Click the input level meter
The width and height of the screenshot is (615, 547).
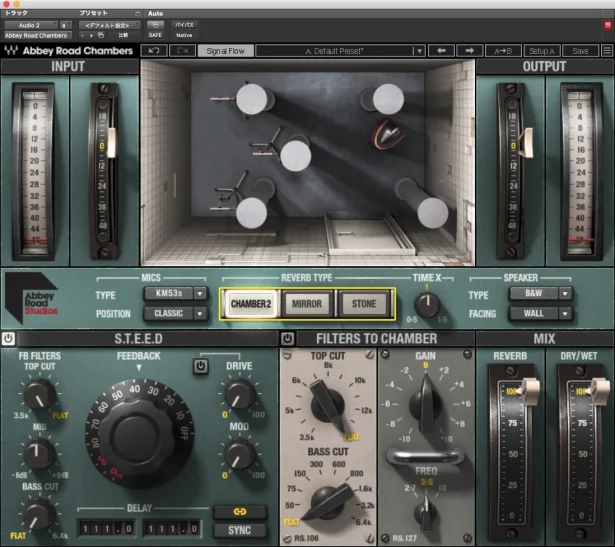35,171
